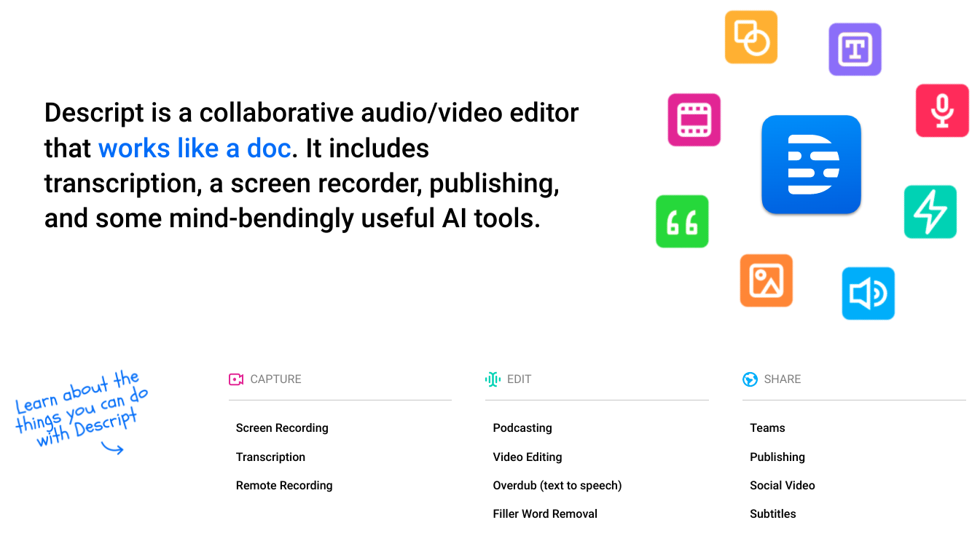This screenshot has height=544, width=980.
Task: Open the Social Video link
Action: tap(783, 486)
